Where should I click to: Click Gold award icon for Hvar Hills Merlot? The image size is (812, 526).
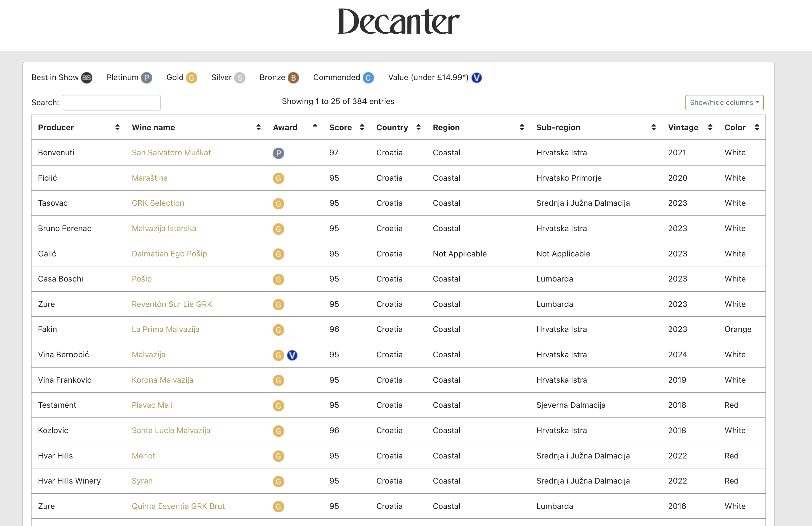278,456
